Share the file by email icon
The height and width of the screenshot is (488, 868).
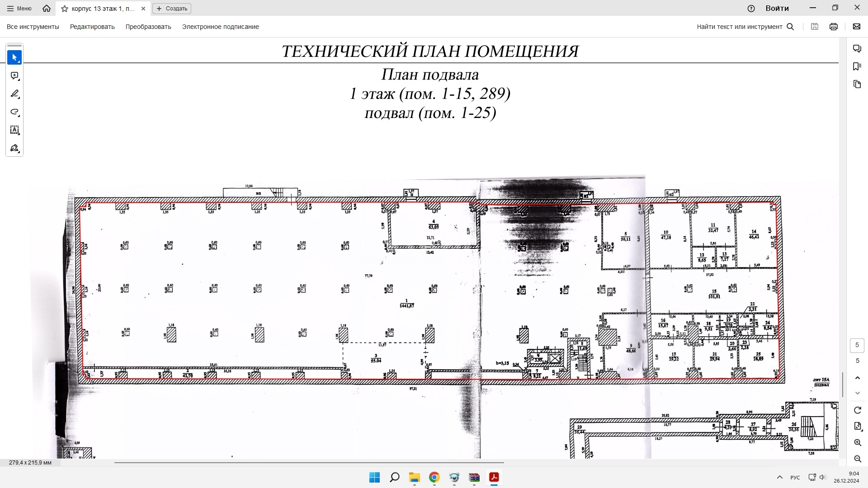(857, 27)
